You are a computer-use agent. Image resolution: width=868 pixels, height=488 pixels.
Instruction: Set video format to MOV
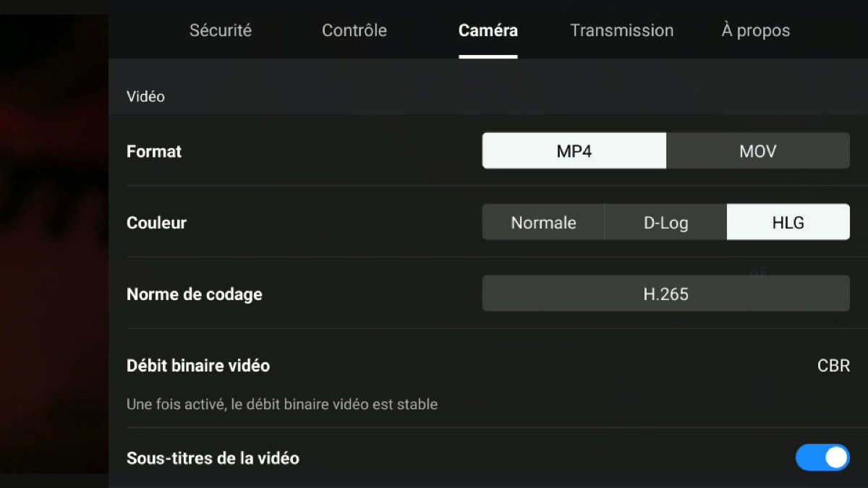coord(758,151)
